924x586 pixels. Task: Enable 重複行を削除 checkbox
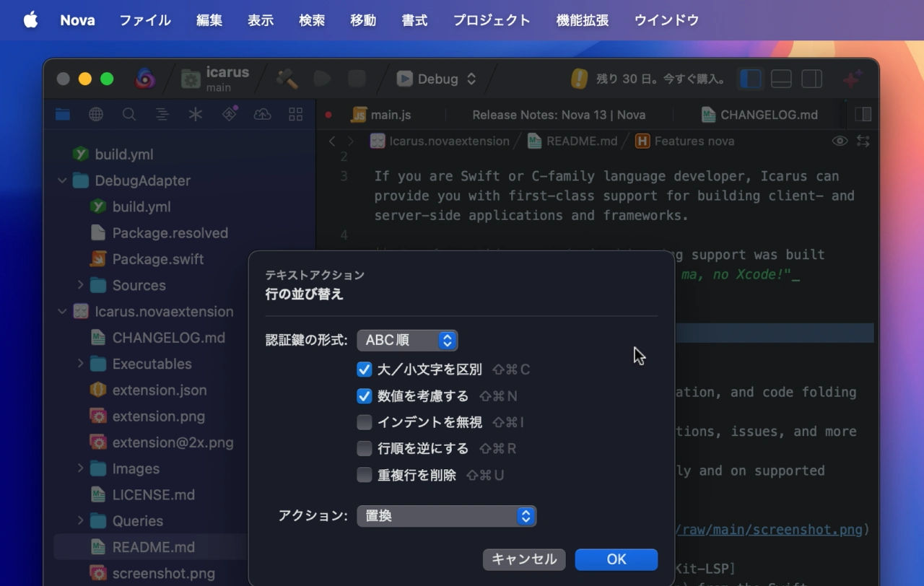(x=364, y=475)
